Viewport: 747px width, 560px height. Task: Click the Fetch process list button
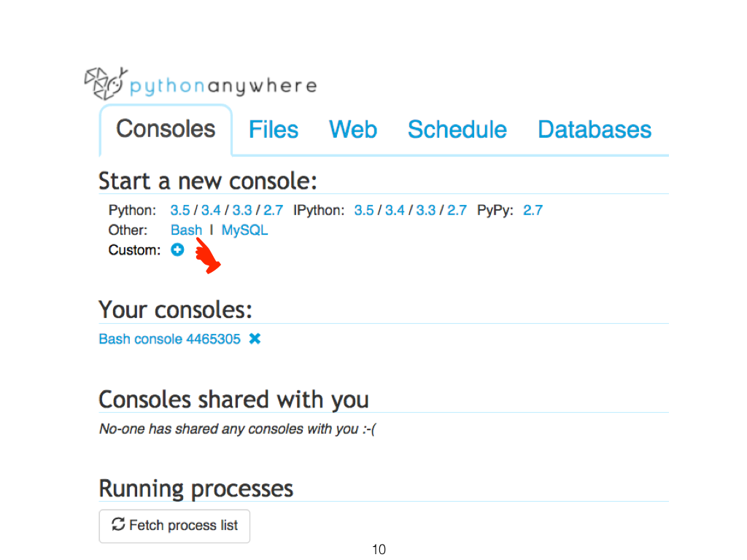174,526
